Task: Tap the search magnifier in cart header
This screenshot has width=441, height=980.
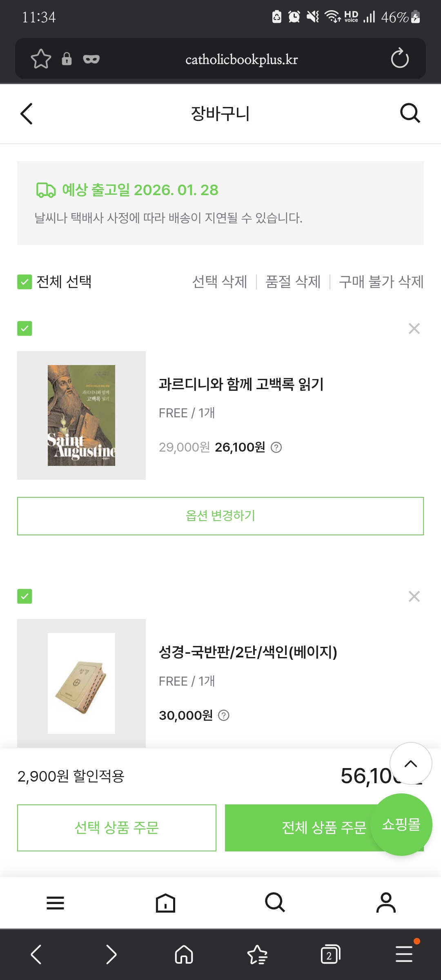Action: click(410, 113)
